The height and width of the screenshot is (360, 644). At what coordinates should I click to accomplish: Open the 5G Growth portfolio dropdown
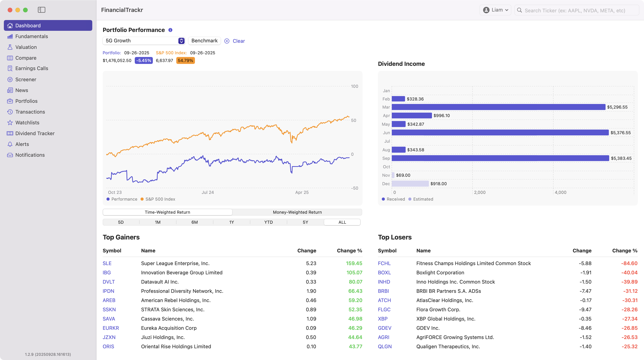pyautogui.click(x=144, y=41)
